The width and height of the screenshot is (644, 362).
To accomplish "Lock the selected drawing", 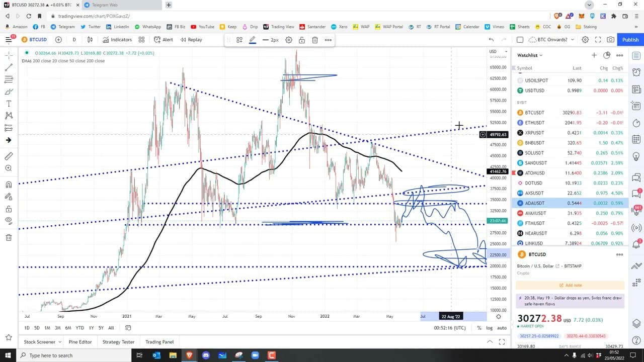I will (x=302, y=40).
